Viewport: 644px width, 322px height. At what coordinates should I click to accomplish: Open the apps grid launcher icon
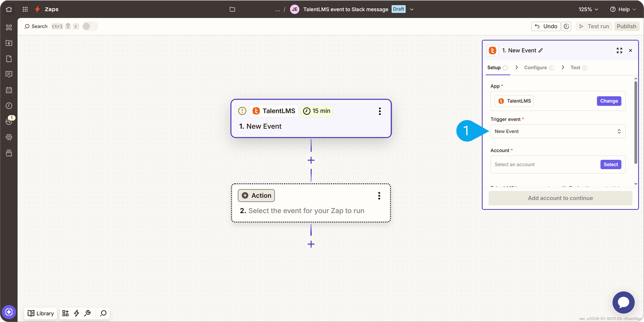[25, 9]
